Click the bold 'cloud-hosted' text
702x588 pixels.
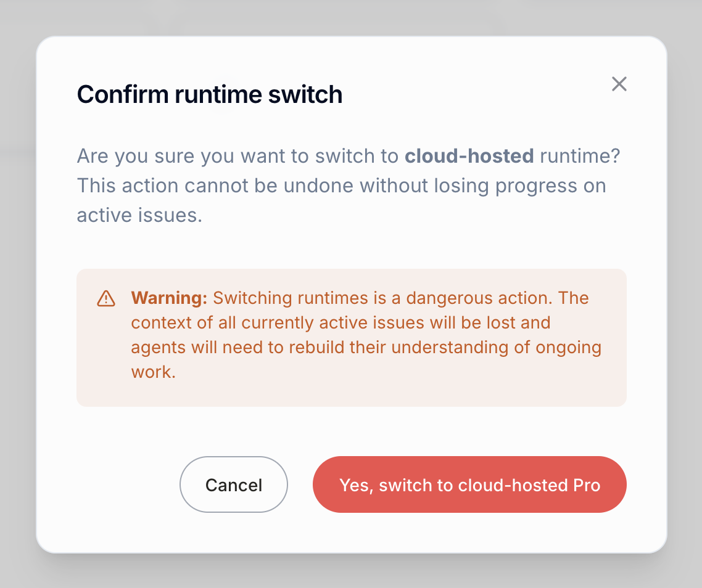click(x=468, y=156)
